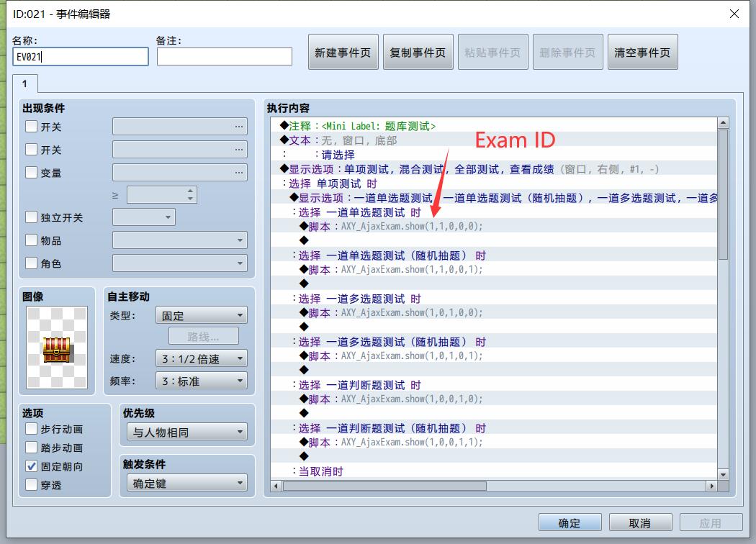Select the 选择 单项测试 时 line
756x544 pixels.
[x=494, y=183]
